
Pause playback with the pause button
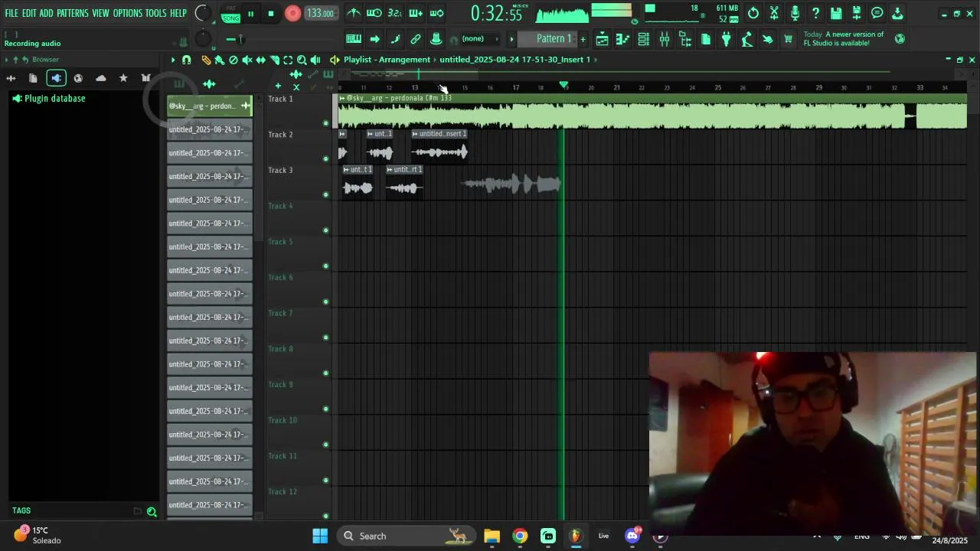tap(250, 14)
